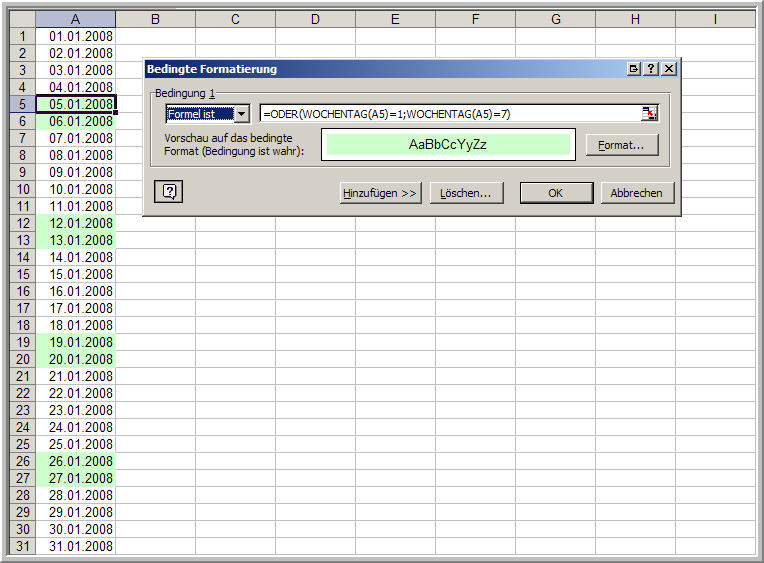Open the dialog help question-mark icon
Viewport: 764px width, 563px height.
point(651,69)
